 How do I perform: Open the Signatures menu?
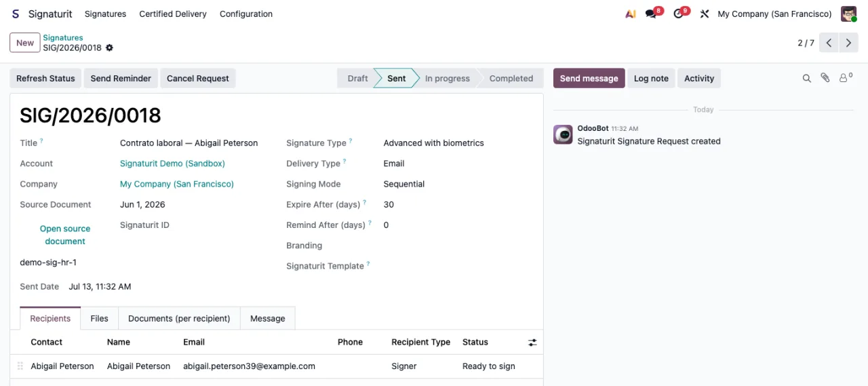pyautogui.click(x=105, y=14)
